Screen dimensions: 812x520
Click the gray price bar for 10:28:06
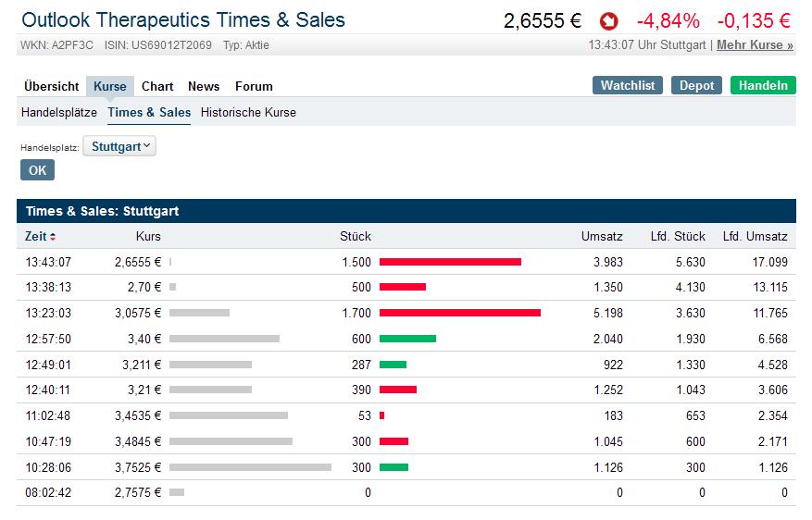[250, 467]
